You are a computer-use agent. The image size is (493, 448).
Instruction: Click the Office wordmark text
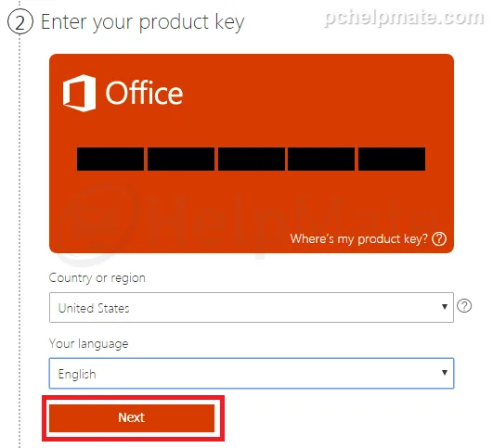(x=144, y=93)
